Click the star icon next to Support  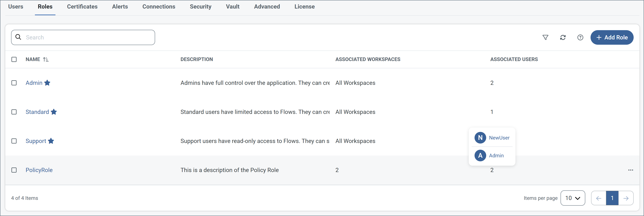point(51,141)
